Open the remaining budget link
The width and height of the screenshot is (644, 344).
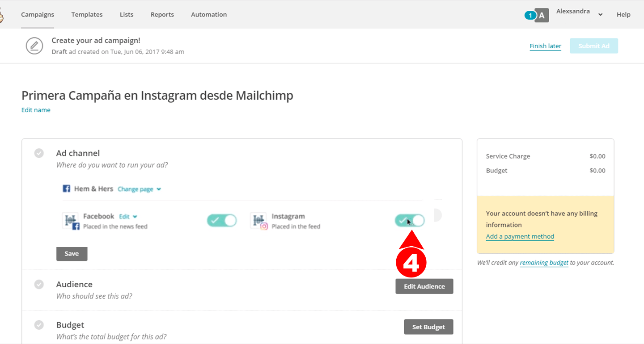pyautogui.click(x=544, y=263)
